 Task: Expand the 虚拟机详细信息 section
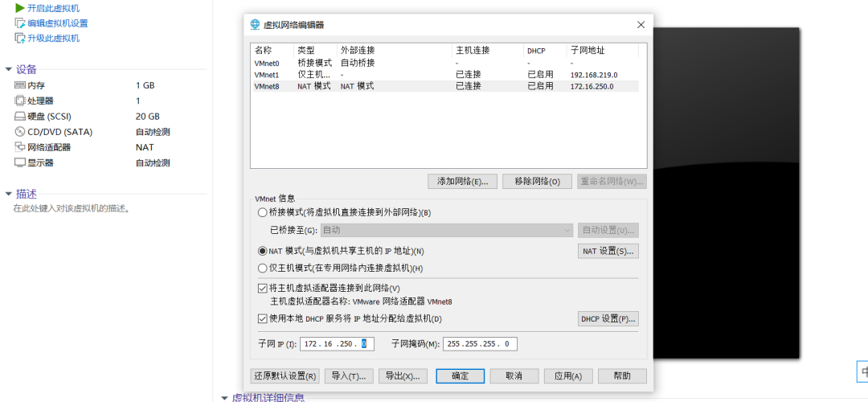(224, 397)
